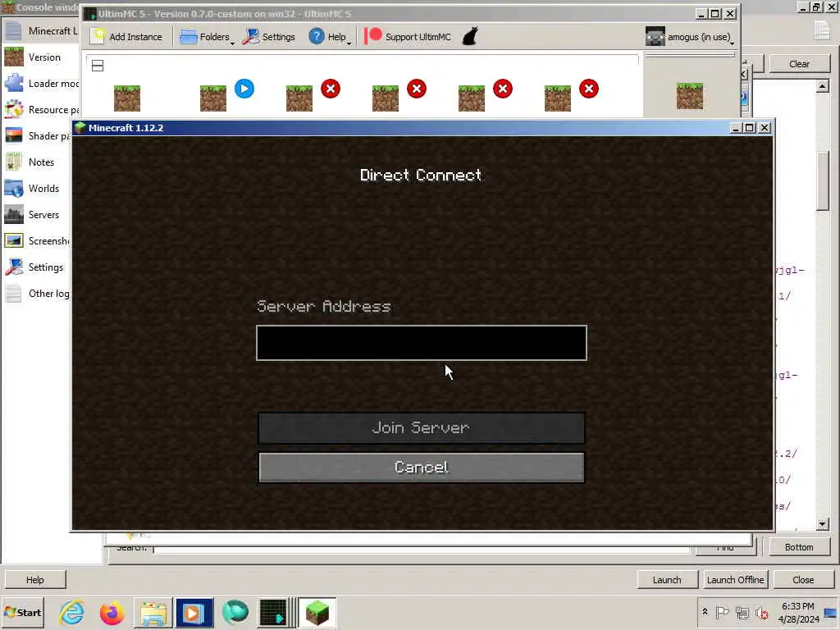840x630 pixels.
Task: Click the third red X instance badge
Action: [x=503, y=89]
